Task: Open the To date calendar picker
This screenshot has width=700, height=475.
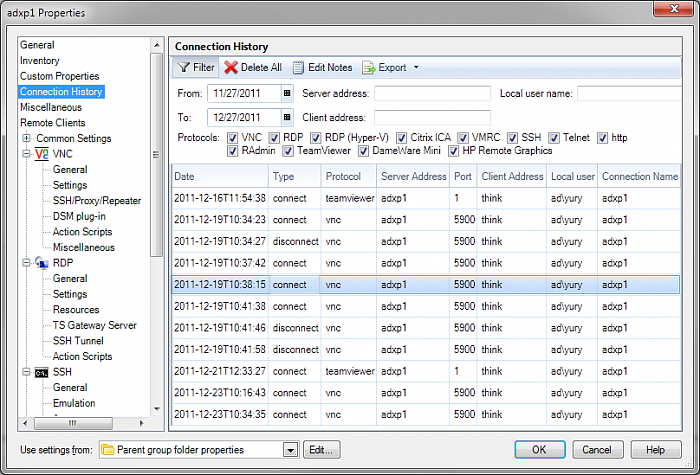Action: click(x=287, y=117)
